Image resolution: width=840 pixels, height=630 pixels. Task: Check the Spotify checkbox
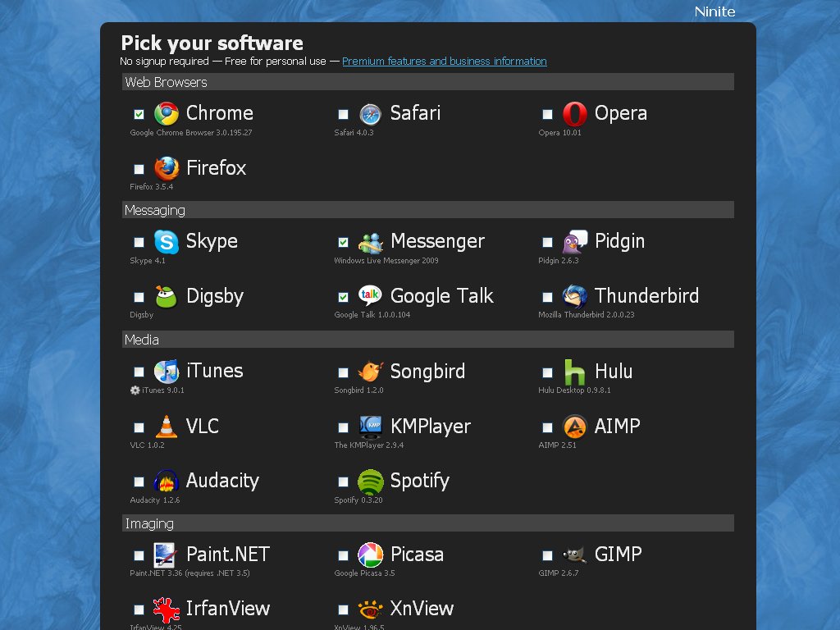tap(344, 482)
